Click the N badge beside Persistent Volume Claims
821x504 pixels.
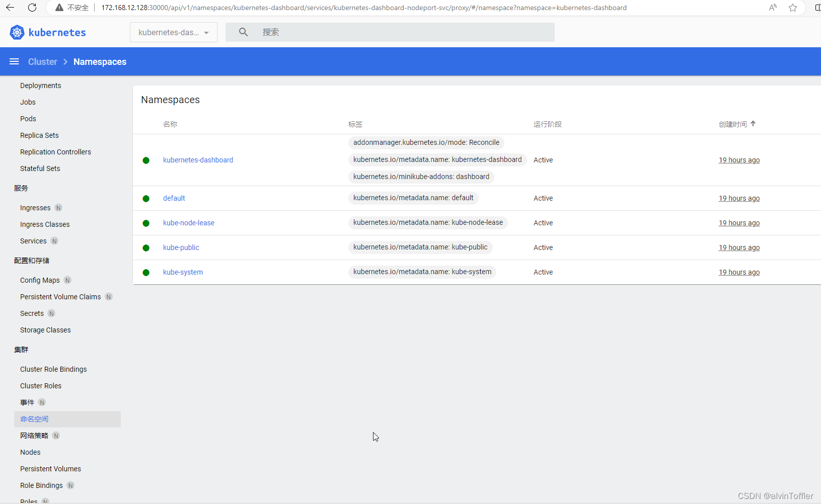[109, 297]
